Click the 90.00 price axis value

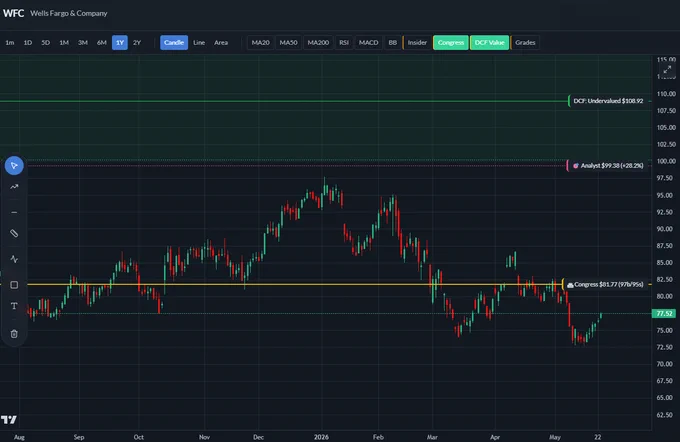664,229
